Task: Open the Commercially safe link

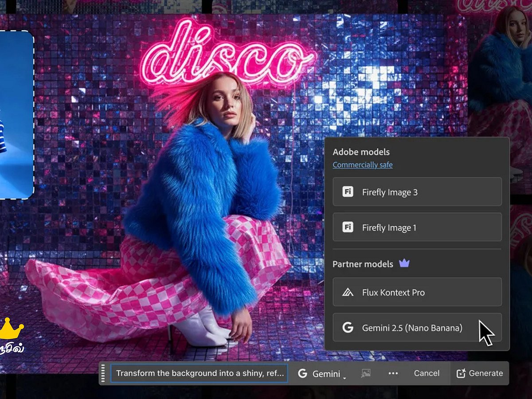Action: point(363,165)
